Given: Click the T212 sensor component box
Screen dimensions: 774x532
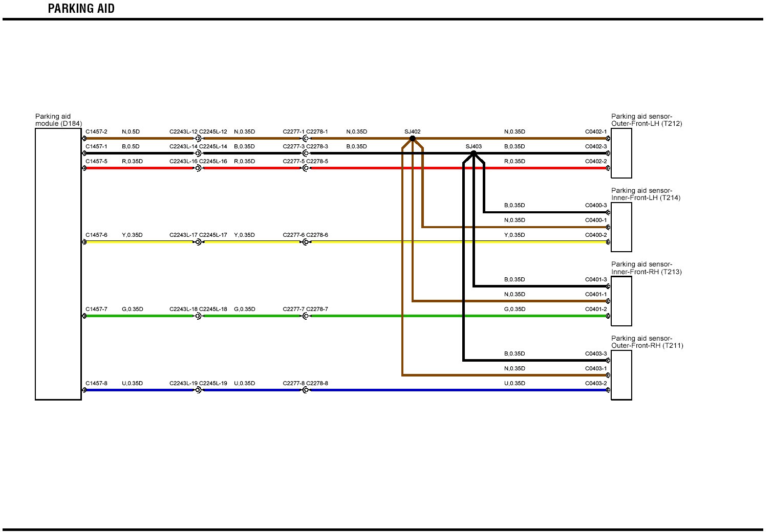Looking at the screenshot, I should (x=621, y=153).
